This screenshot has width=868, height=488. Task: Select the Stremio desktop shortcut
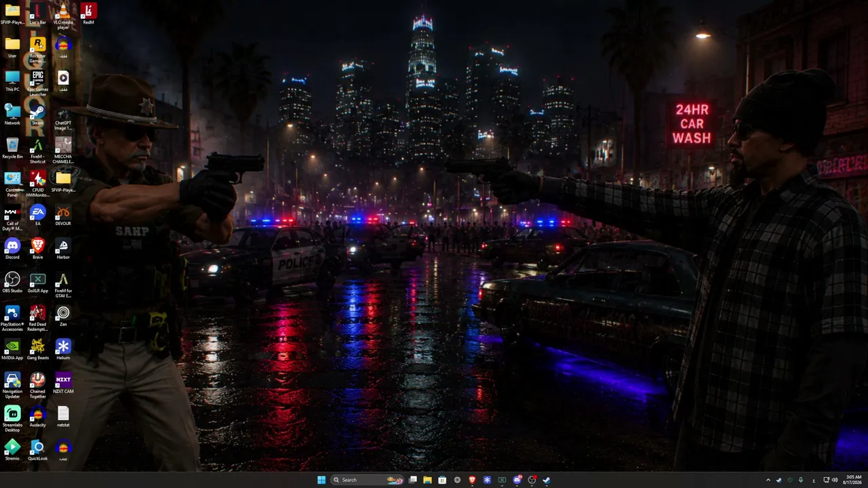point(12,450)
